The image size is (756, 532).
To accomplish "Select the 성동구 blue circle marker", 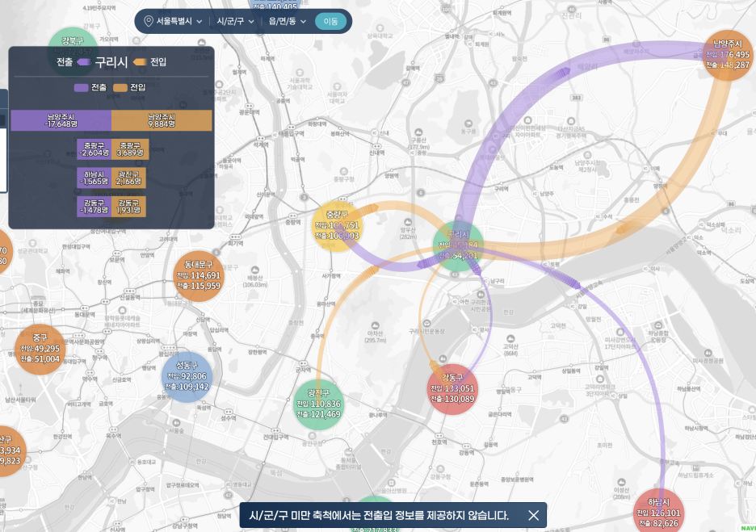I will 187,377.
